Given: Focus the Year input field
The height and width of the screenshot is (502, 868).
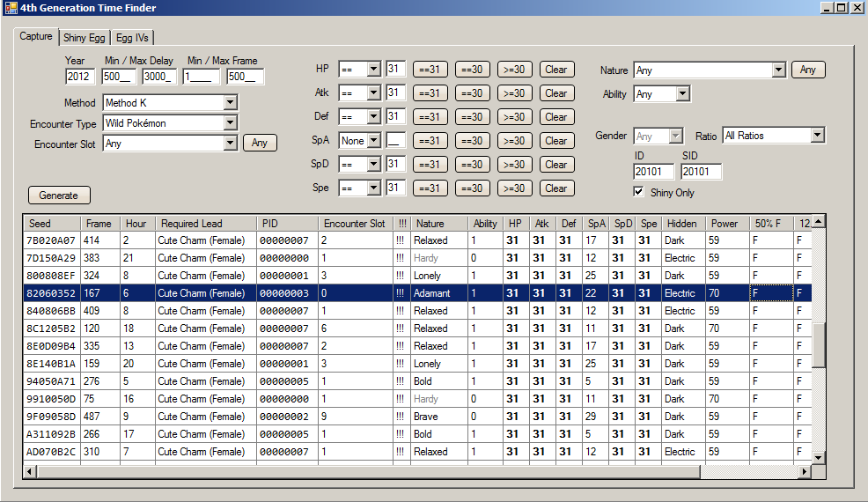Looking at the screenshot, I should [x=80, y=77].
